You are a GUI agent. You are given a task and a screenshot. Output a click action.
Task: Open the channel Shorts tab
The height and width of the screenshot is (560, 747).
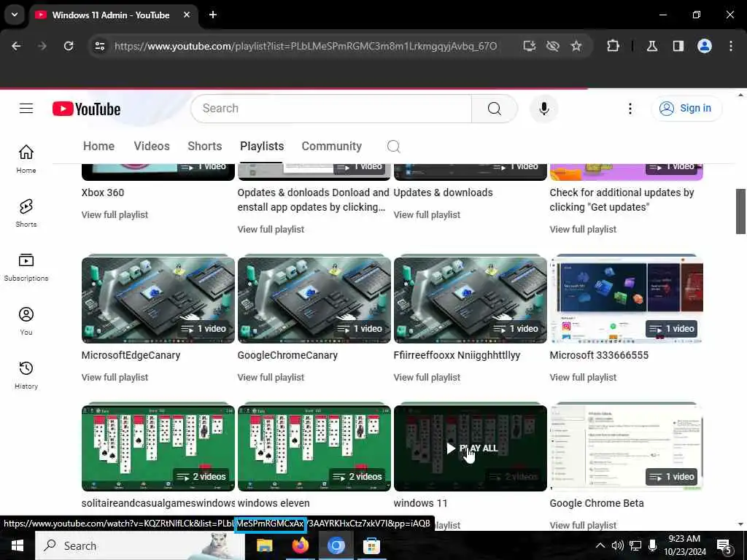pyautogui.click(x=205, y=146)
